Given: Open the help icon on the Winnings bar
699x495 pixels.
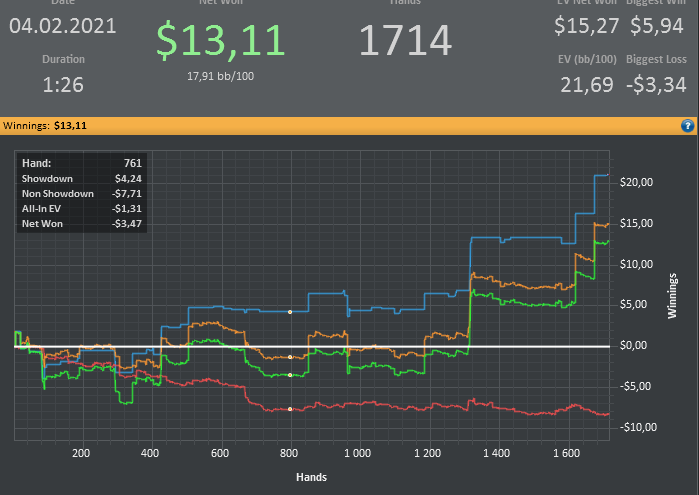Looking at the screenshot, I should [x=687, y=126].
